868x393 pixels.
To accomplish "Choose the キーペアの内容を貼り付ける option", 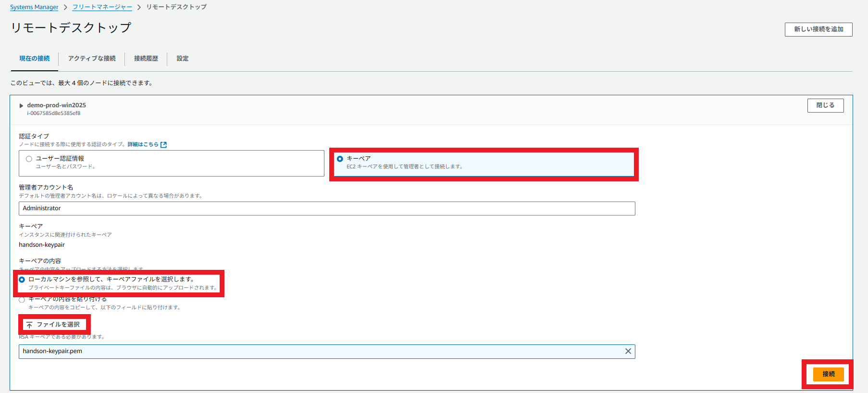I will point(22,300).
